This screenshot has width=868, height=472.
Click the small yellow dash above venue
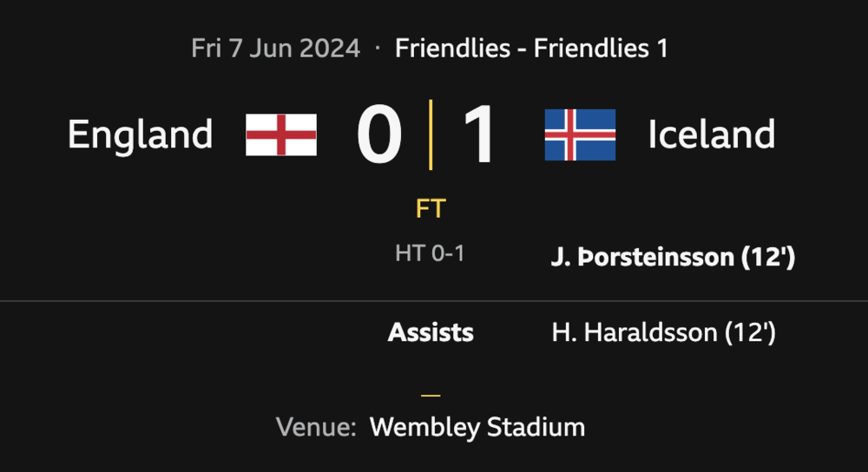[431, 395]
